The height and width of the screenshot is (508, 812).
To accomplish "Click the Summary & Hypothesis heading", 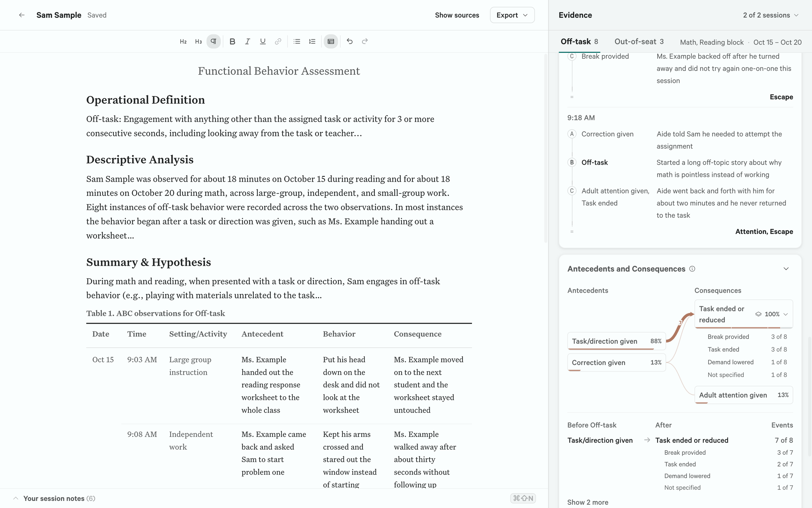I will tap(148, 262).
